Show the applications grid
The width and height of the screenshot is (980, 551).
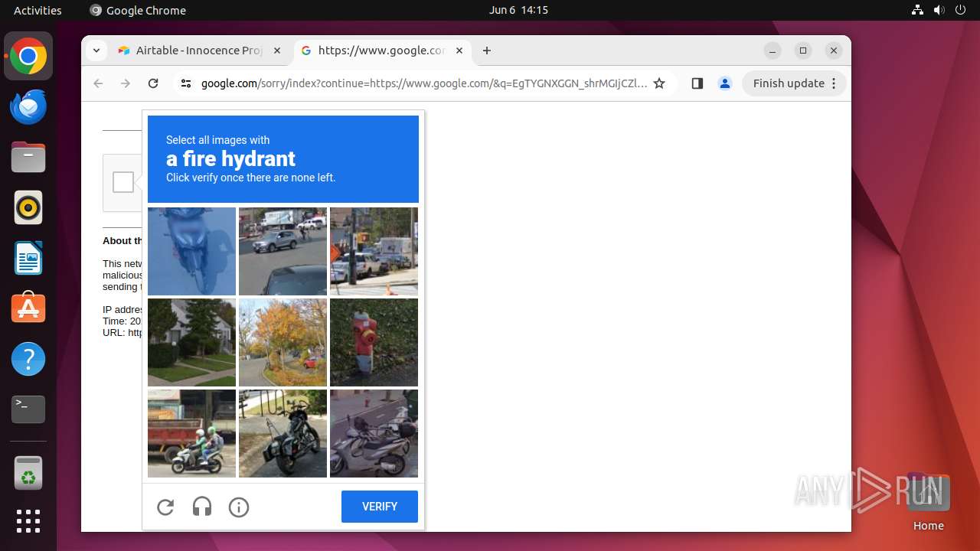tap(28, 521)
